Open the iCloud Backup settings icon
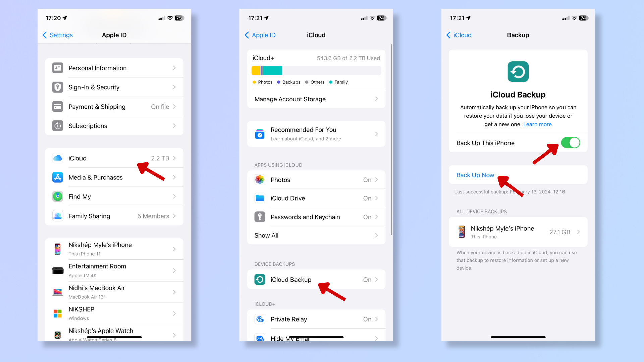 pyautogui.click(x=260, y=279)
